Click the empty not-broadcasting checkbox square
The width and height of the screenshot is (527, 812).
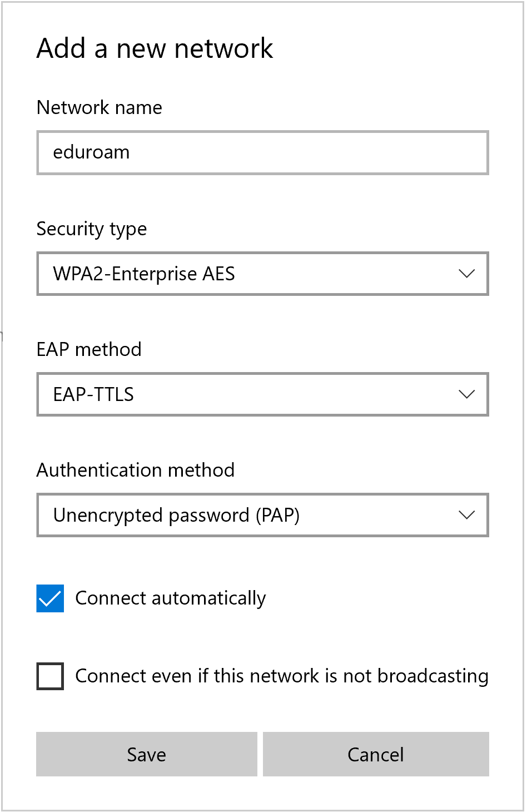click(50, 676)
